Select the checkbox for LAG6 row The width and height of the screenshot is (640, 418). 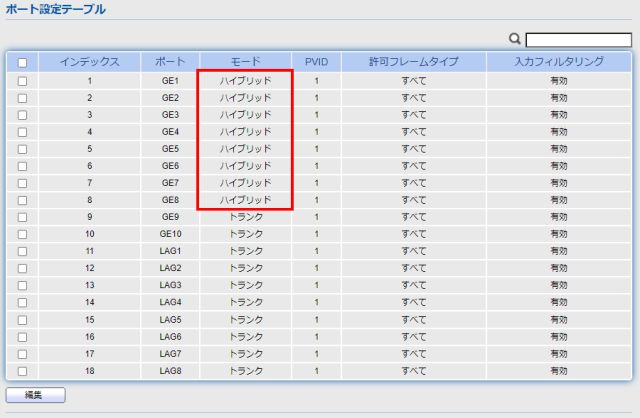point(22,337)
